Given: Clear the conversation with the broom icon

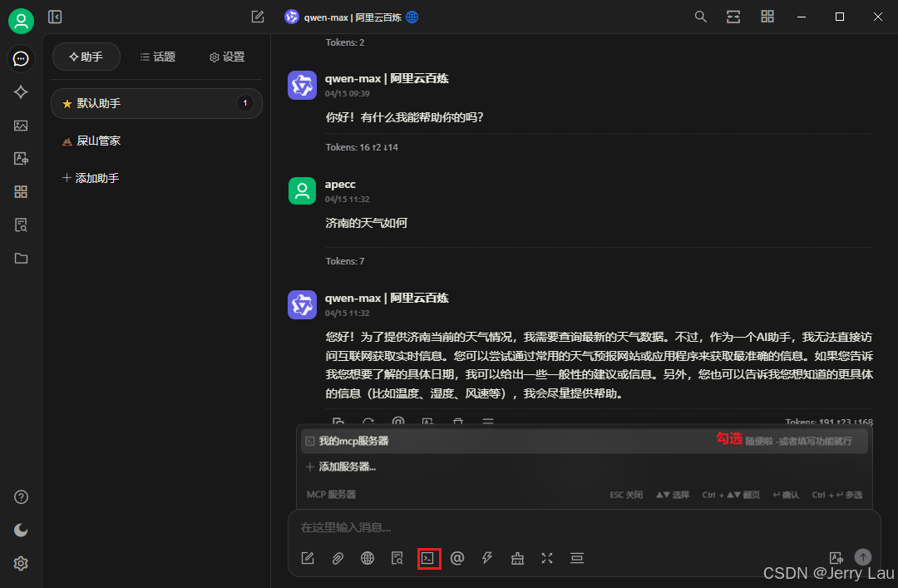Looking at the screenshot, I should pyautogui.click(x=517, y=558).
